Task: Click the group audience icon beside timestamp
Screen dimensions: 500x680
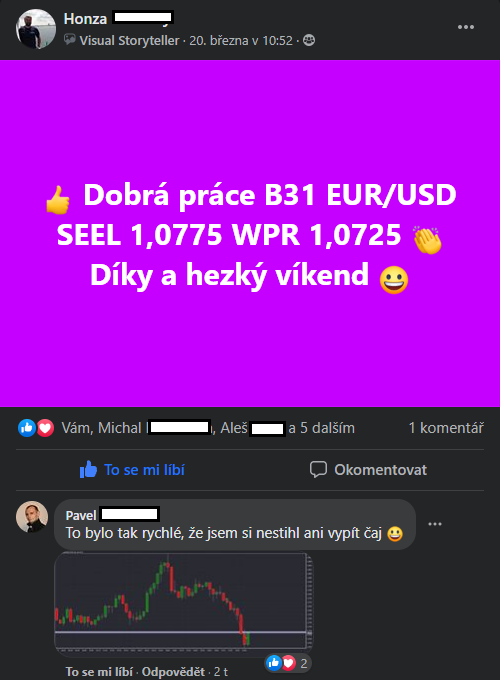Action: (x=309, y=40)
